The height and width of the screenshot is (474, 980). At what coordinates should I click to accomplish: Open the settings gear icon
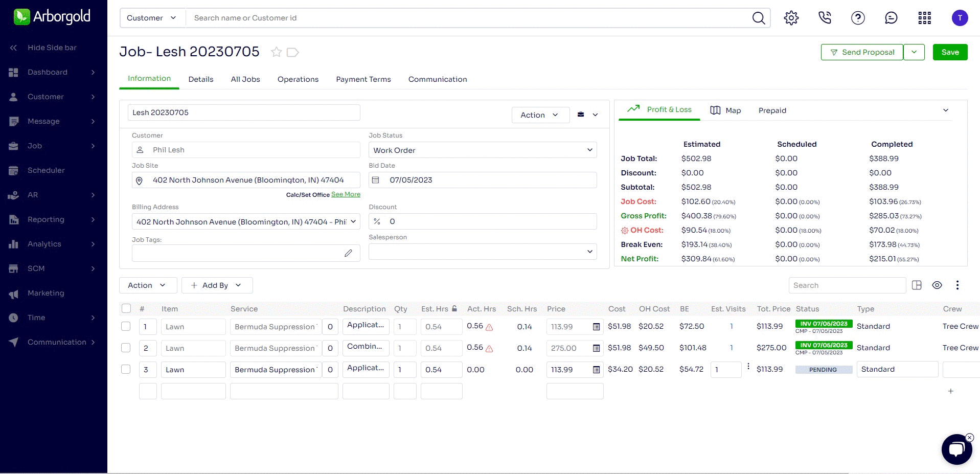[x=791, y=17]
